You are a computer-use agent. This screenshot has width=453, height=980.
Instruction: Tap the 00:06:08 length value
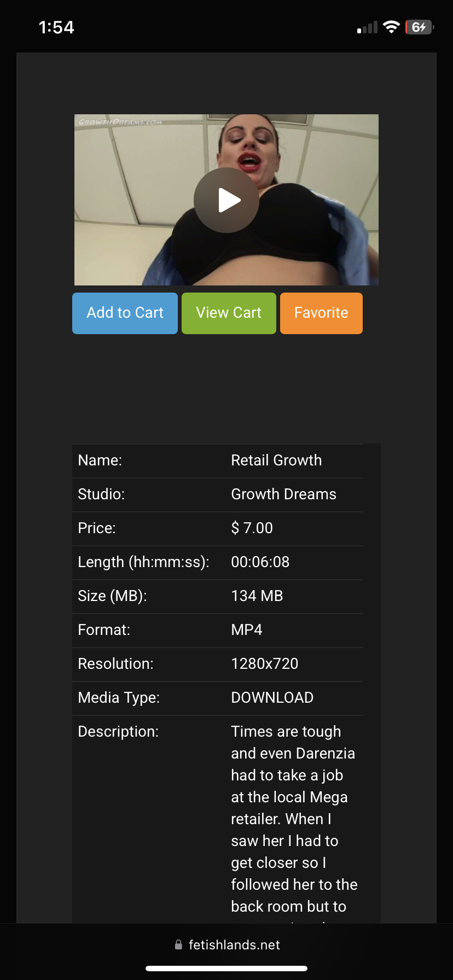coord(260,562)
